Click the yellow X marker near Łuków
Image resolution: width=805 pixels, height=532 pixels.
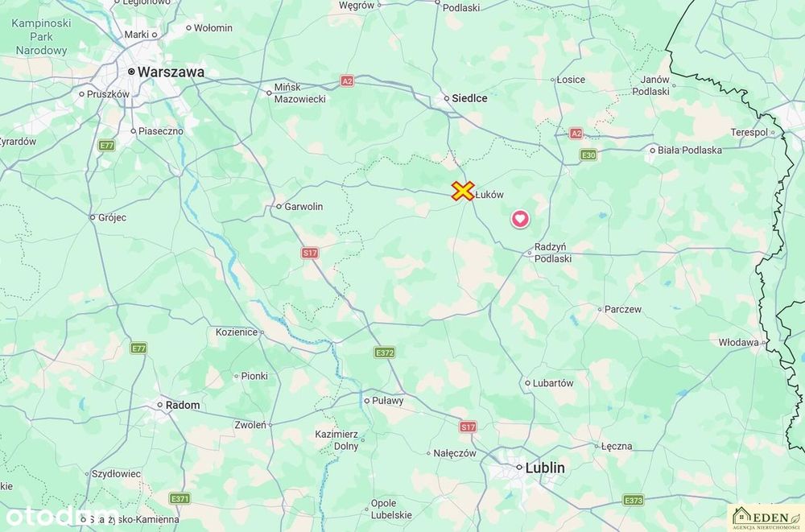pyautogui.click(x=463, y=191)
